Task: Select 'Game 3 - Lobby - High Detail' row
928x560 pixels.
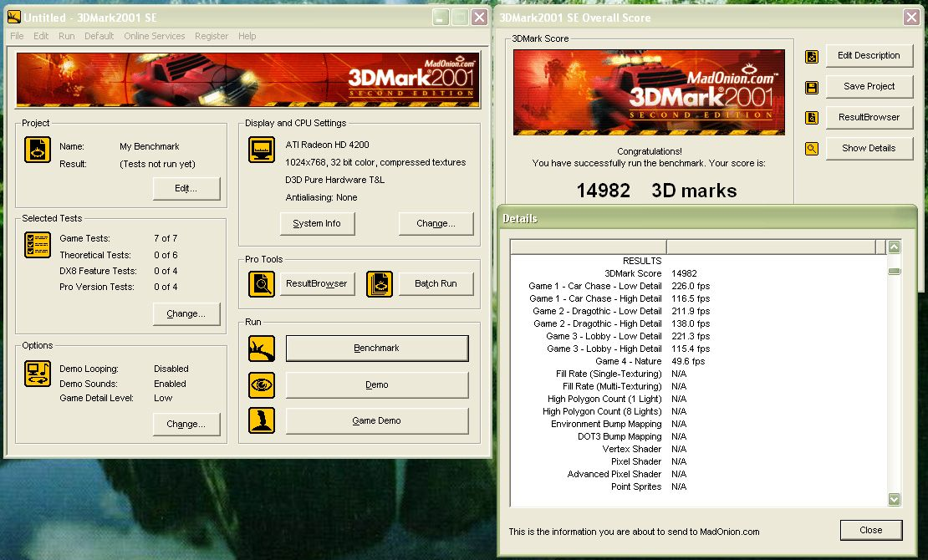Action: point(698,349)
